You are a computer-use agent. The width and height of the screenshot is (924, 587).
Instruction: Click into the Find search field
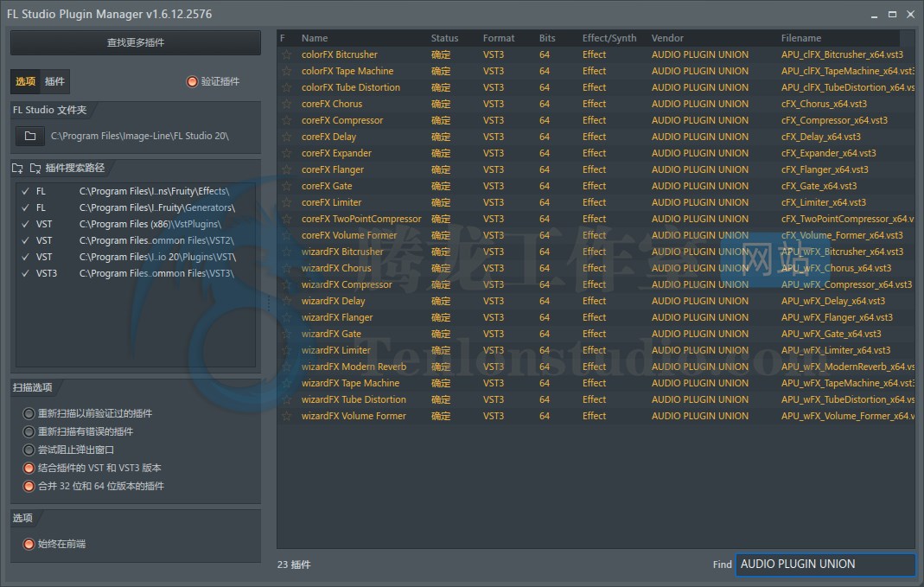click(x=825, y=565)
